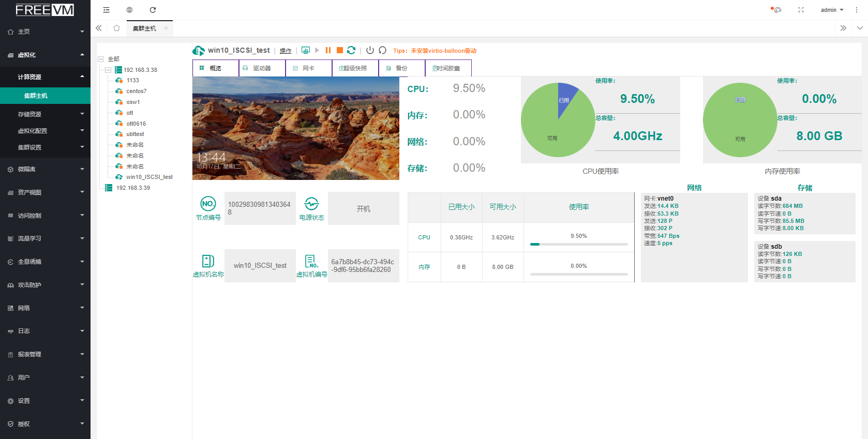The height and width of the screenshot is (439, 868).
Task: Select centos7 in the VM tree
Action: coord(136,91)
